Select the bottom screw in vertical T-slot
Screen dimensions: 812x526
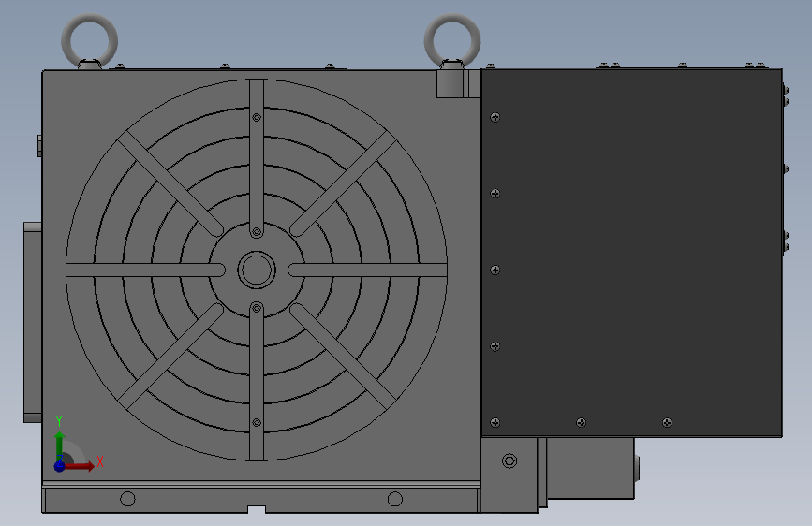pos(257,422)
